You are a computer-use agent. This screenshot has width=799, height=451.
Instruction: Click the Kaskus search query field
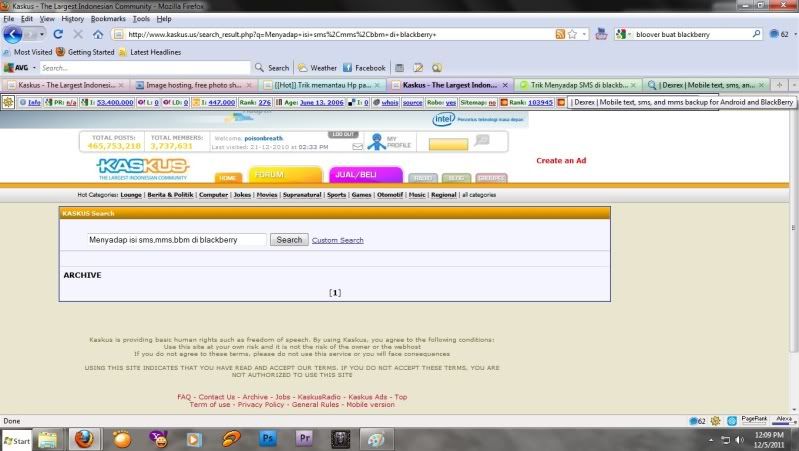[176, 240]
